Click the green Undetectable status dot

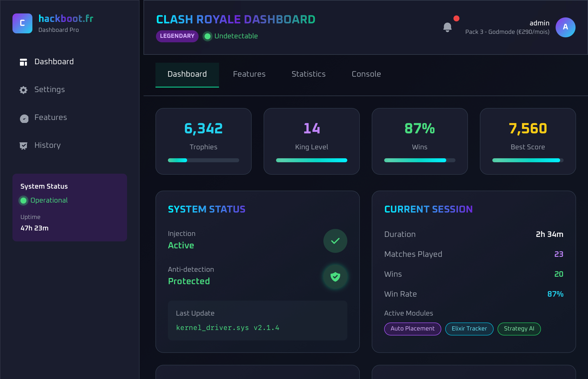coord(207,36)
